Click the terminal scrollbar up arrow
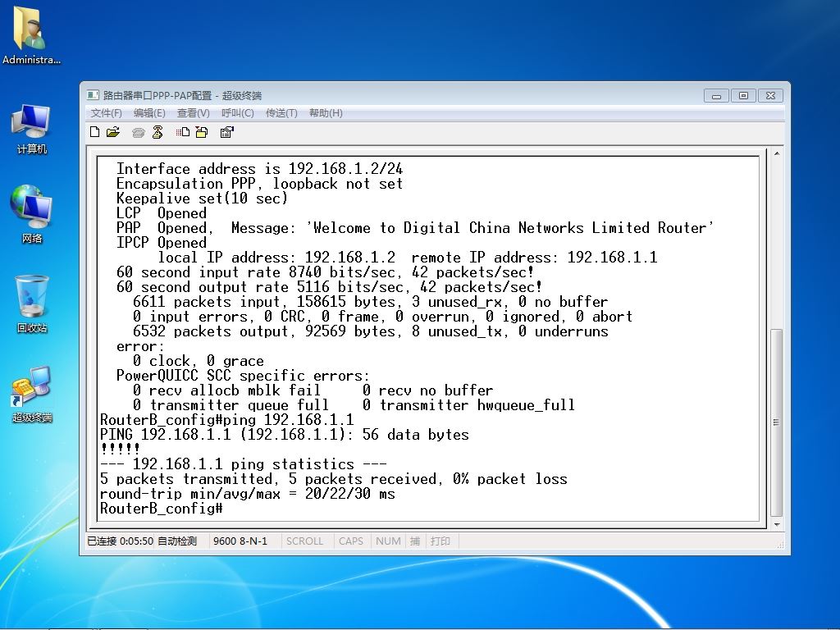Image resolution: width=840 pixels, height=630 pixels. click(x=776, y=154)
